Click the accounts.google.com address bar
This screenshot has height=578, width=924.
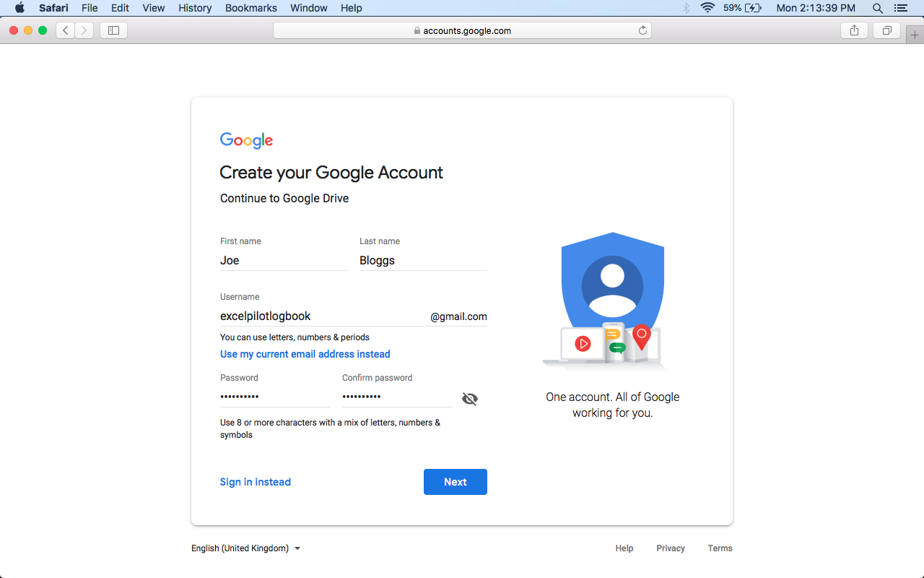(x=462, y=30)
